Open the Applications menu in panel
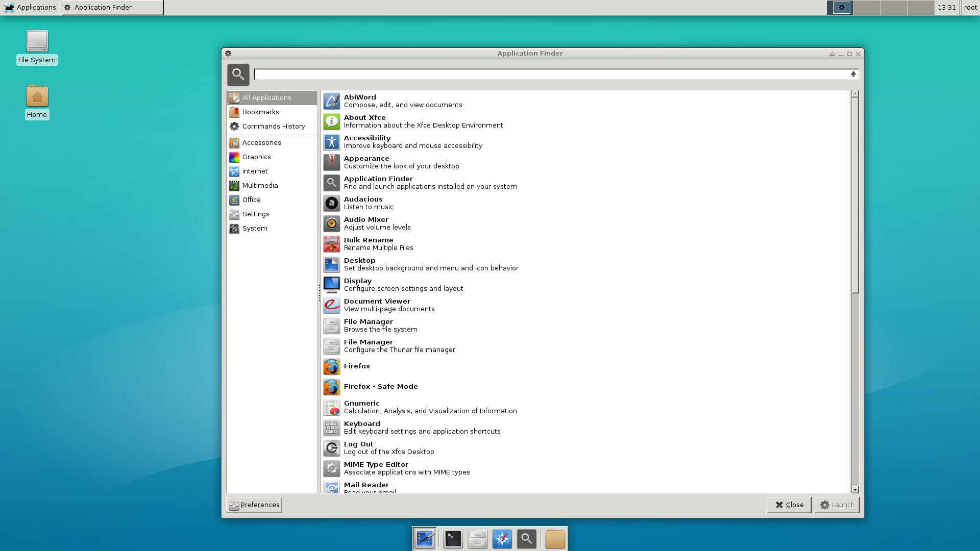 tap(30, 7)
